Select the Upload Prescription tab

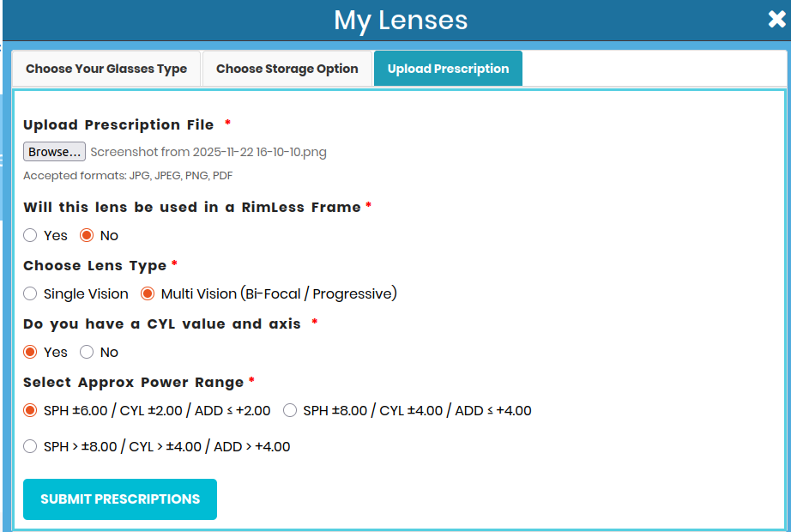tap(448, 67)
